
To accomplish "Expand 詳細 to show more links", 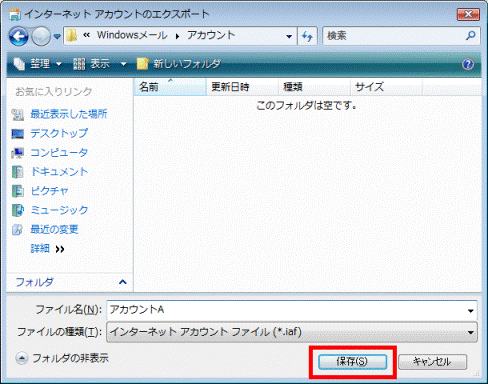I will tap(47, 249).
